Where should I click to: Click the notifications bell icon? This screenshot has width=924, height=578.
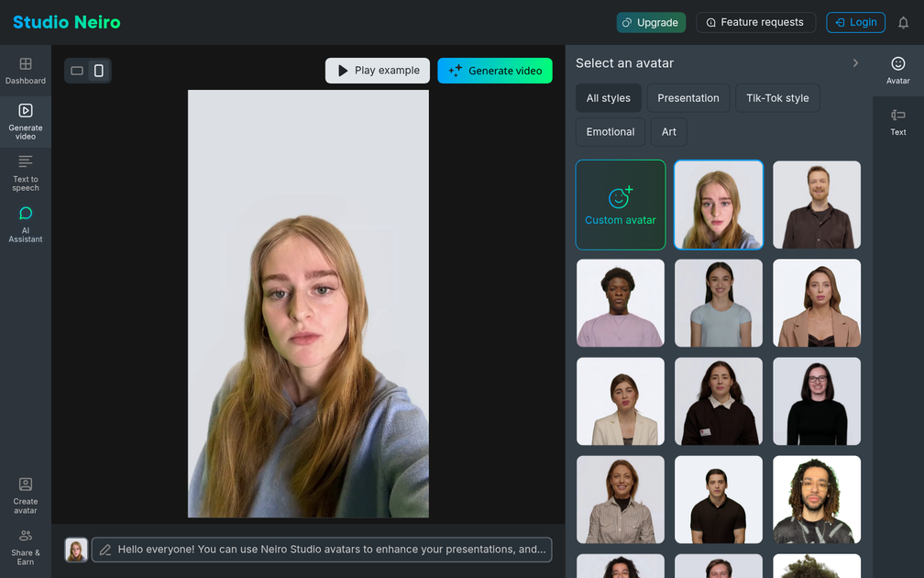(903, 23)
